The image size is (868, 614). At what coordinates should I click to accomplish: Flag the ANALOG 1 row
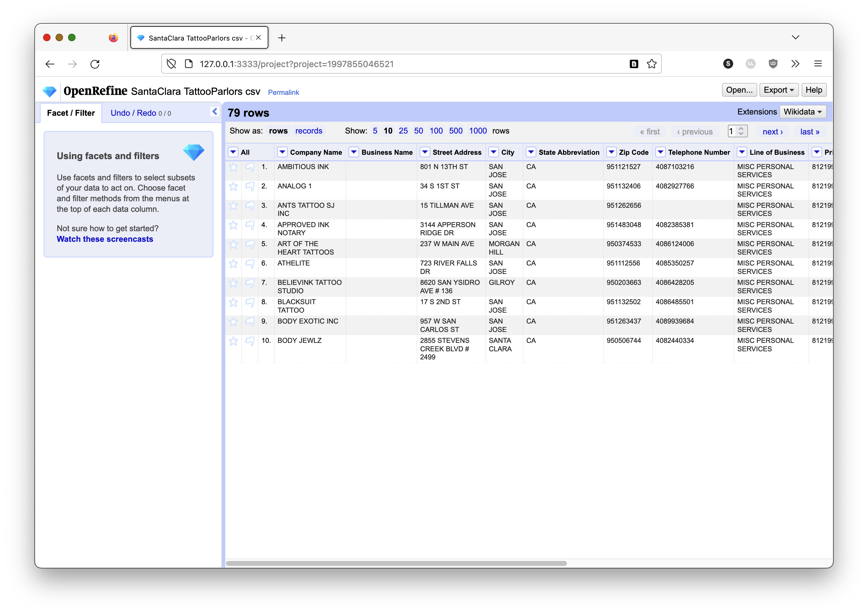(250, 186)
